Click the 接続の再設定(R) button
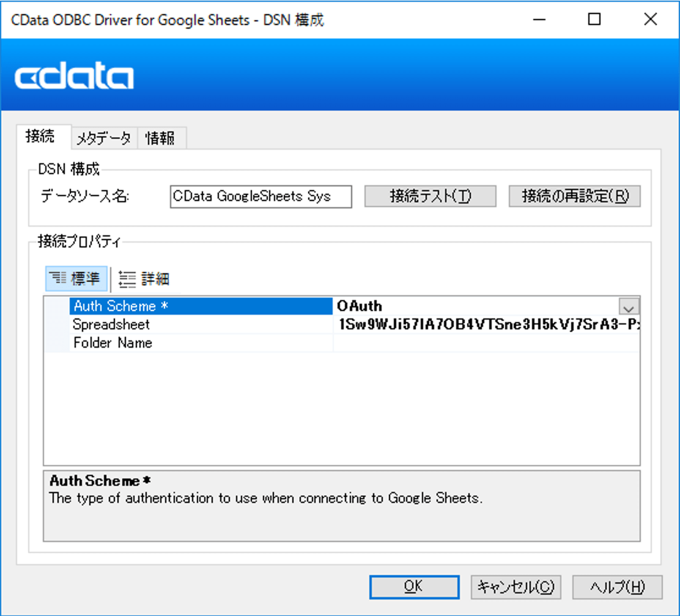This screenshot has width=680, height=616. (575, 196)
